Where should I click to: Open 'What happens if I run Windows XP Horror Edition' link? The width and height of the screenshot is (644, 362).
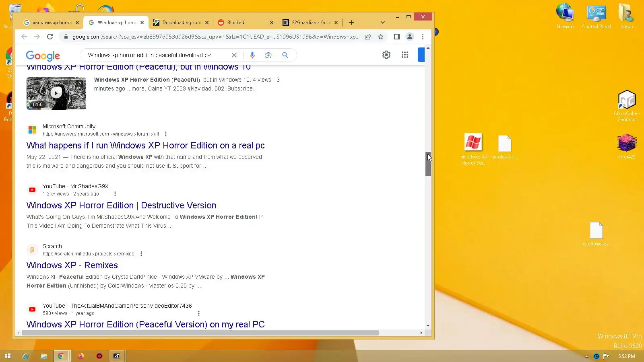point(146,146)
